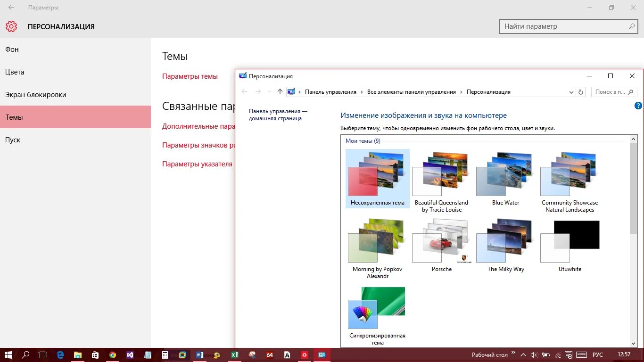644x362 pixels.
Task: Open the red 64 icon on taskbar
Action: (x=270, y=355)
